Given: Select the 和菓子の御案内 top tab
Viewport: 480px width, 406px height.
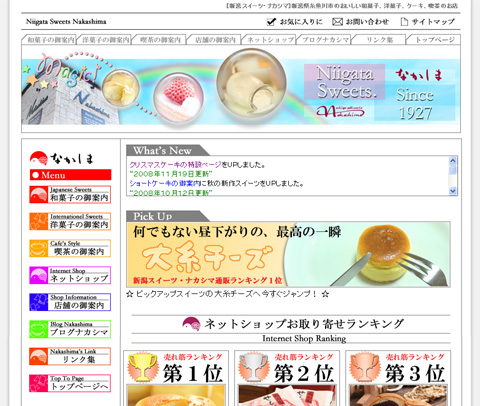Looking at the screenshot, I should coord(49,39).
